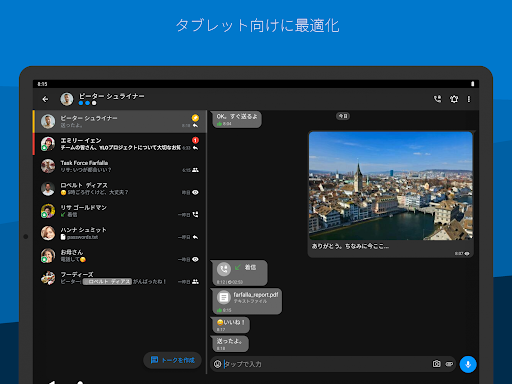This screenshot has width=512, height=384.
Task: Open the Task Force Farfalla group chat
Action: [x=120, y=166]
